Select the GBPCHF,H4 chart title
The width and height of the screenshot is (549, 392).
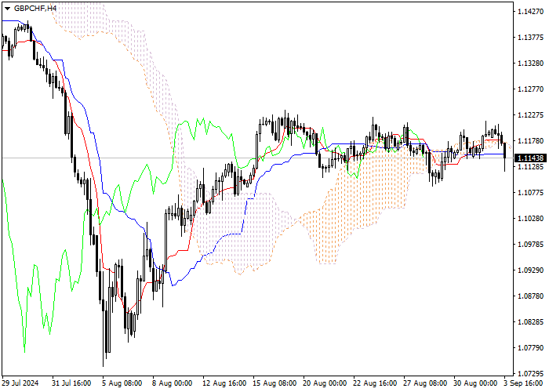(x=35, y=8)
